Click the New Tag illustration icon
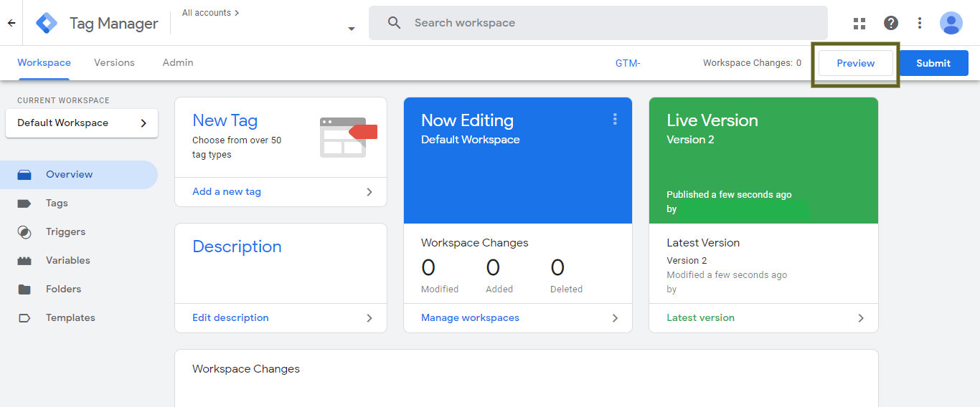Viewport: 980px width, 407px height. pyautogui.click(x=348, y=138)
